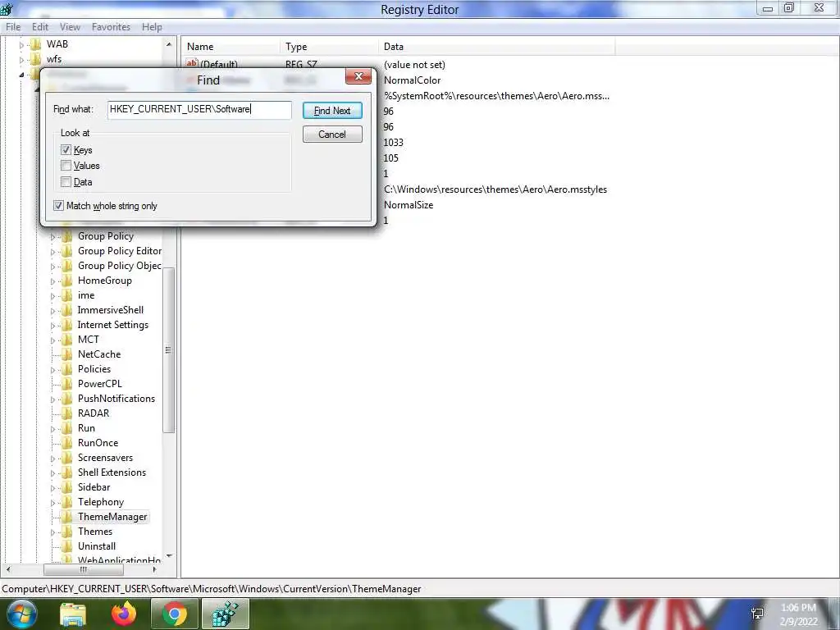Toggle Match whole string only
The width and height of the screenshot is (840, 630).
(58, 206)
